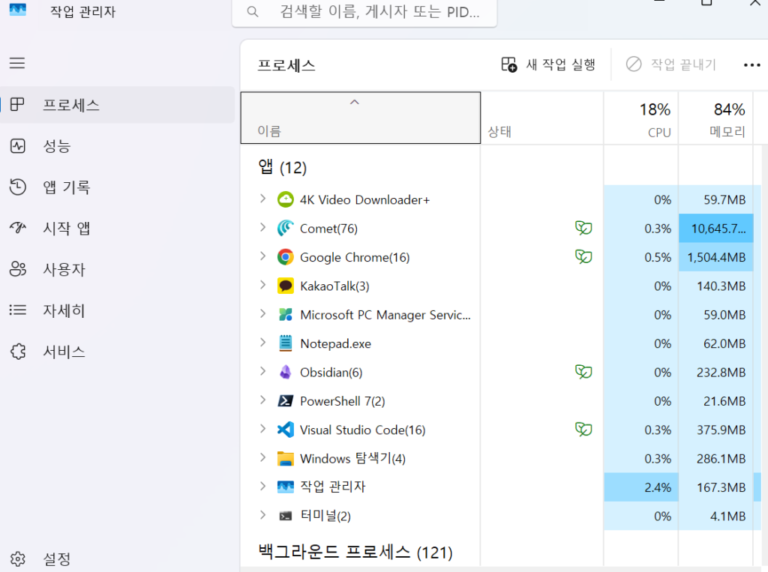
Task: Expand the KakaoTalk(3) process group
Action: point(263,285)
